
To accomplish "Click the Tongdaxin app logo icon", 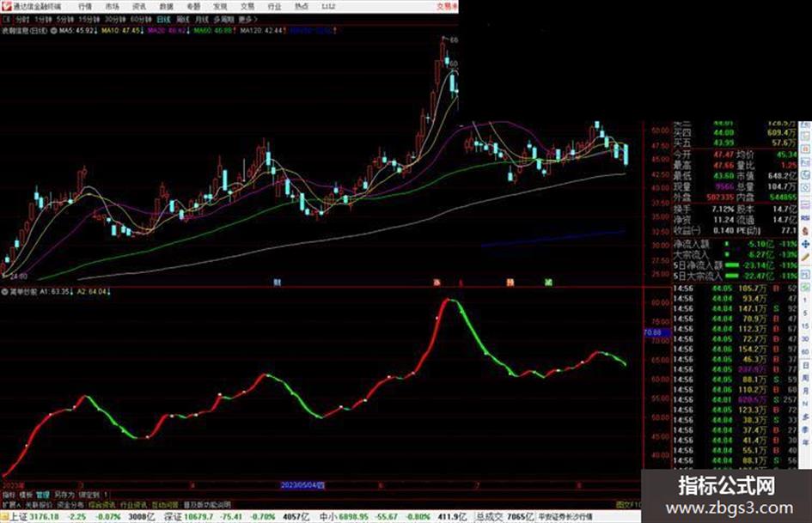I will (7, 6).
